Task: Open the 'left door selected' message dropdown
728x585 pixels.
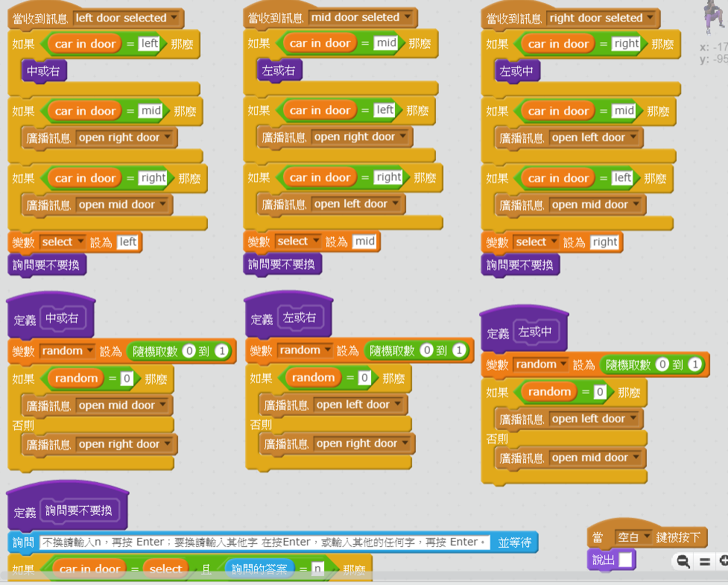Action: click(x=174, y=18)
